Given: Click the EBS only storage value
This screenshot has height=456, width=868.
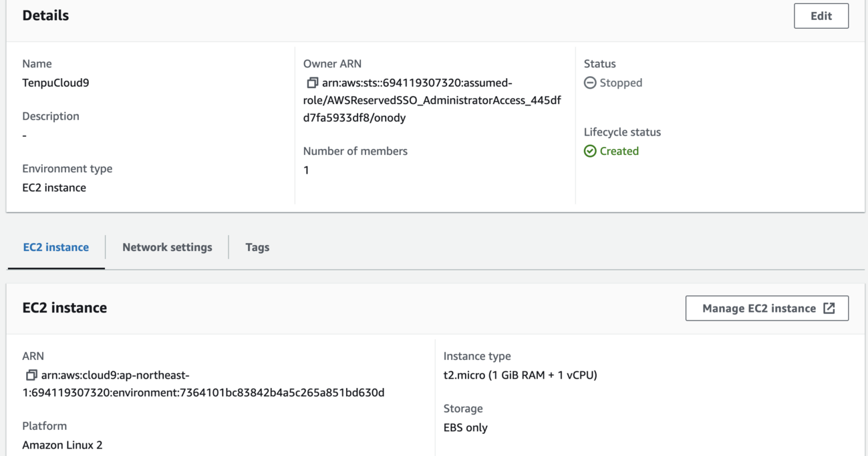Looking at the screenshot, I should [466, 427].
